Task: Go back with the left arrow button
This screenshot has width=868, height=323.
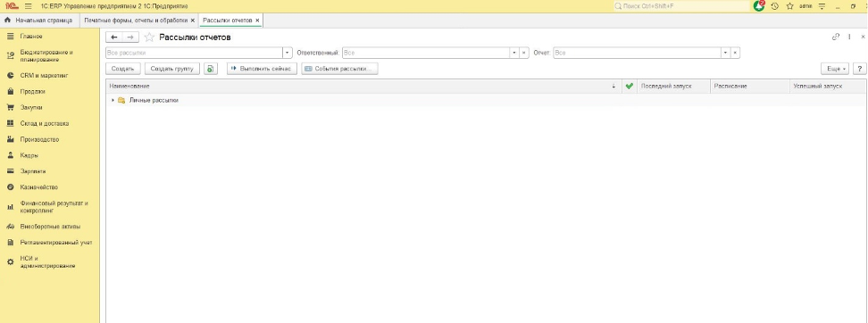Action: pyautogui.click(x=114, y=37)
